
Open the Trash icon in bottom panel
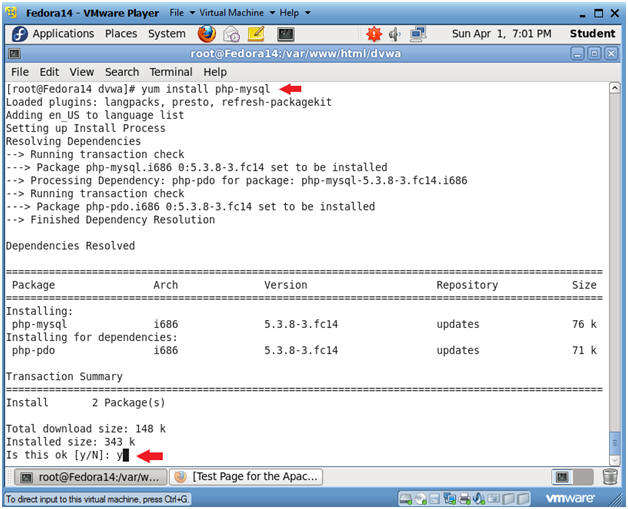click(x=610, y=477)
